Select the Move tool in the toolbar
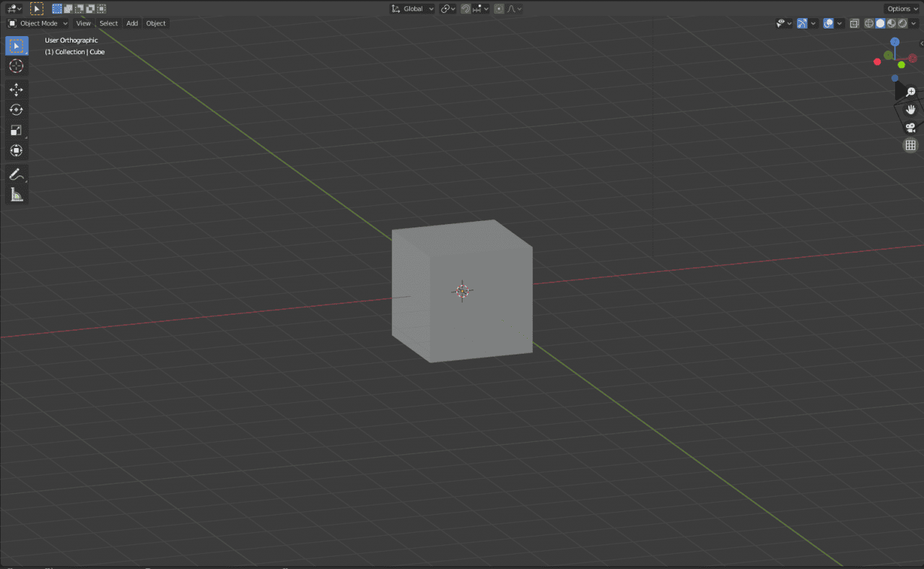The image size is (924, 569). tap(17, 90)
